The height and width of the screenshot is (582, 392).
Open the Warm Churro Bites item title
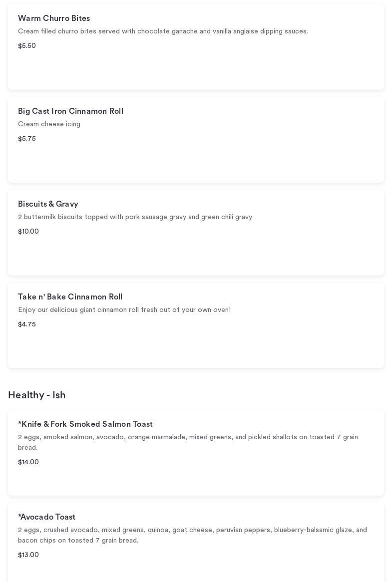coord(54,18)
